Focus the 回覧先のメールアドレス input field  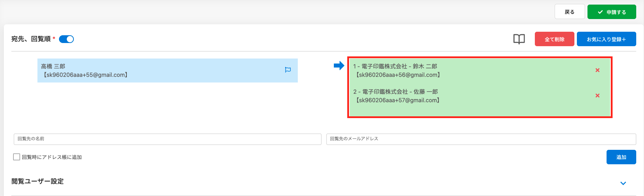[481, 139]
